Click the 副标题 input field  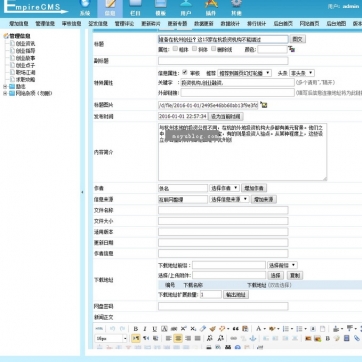223,61
